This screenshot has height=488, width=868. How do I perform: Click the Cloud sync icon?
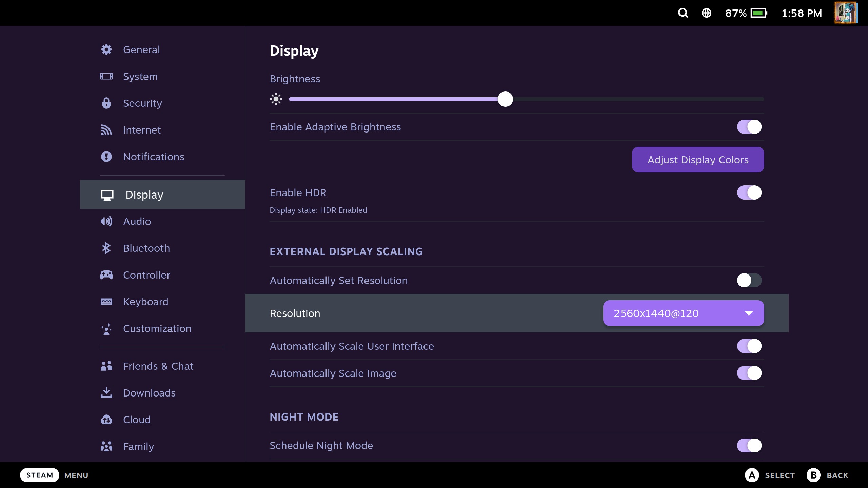[106, 420]
